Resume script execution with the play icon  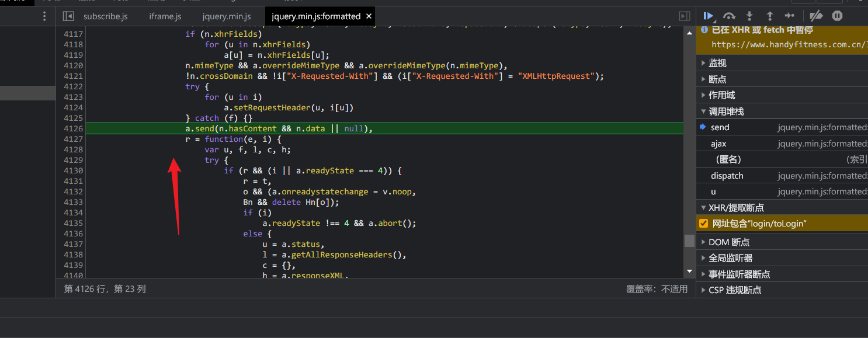(709, 16)
